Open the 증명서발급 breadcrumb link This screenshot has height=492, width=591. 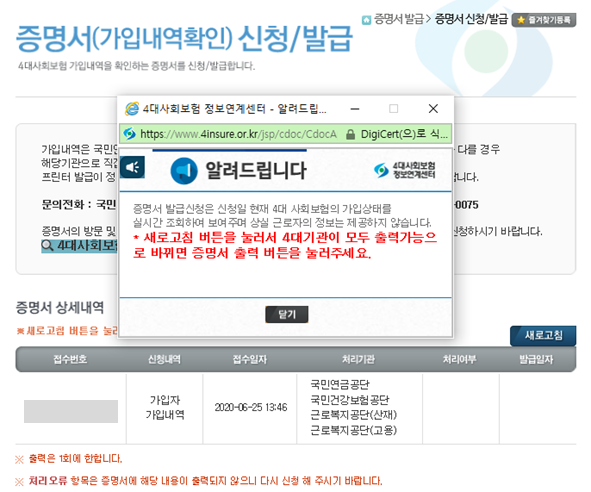pyautogui.click(x=398, y=19)
